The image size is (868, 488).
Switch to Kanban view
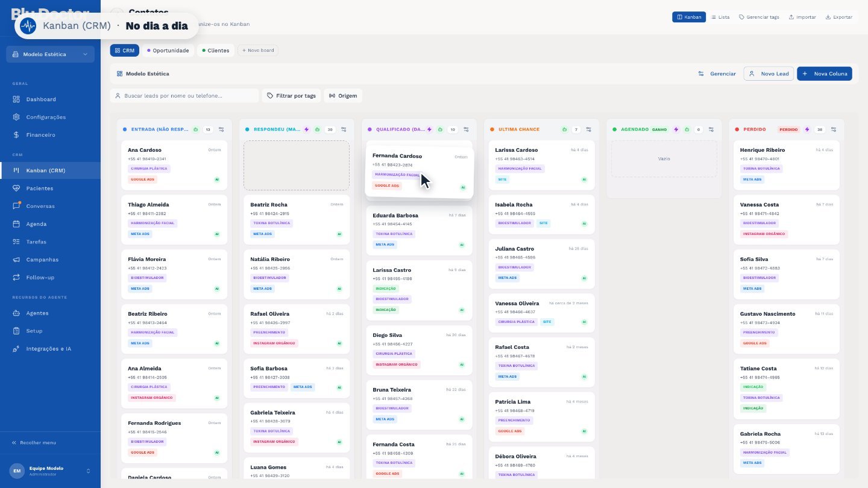(x=689, y=17)
